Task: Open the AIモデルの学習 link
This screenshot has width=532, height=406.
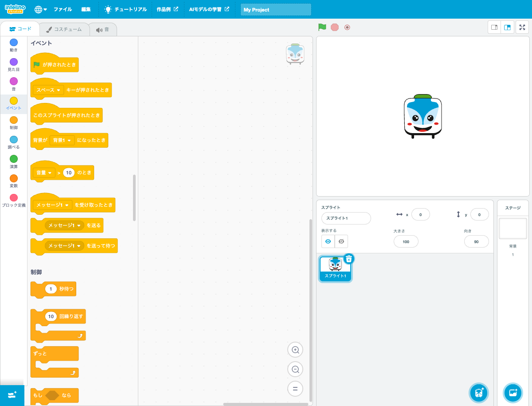Action: click(x=209, y=9)
